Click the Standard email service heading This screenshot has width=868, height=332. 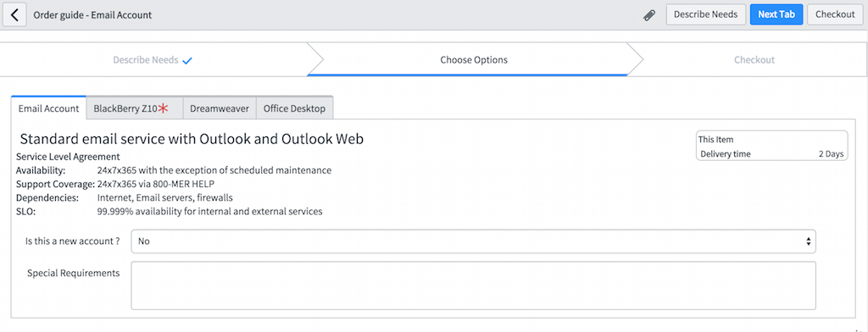pos(192,139)
